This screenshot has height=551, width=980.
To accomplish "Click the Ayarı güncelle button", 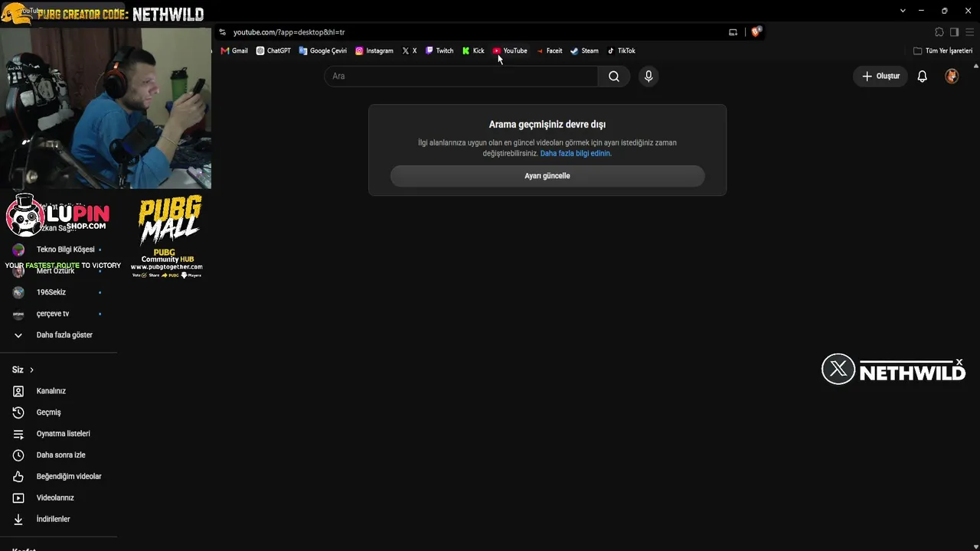I will pos(547,176).
